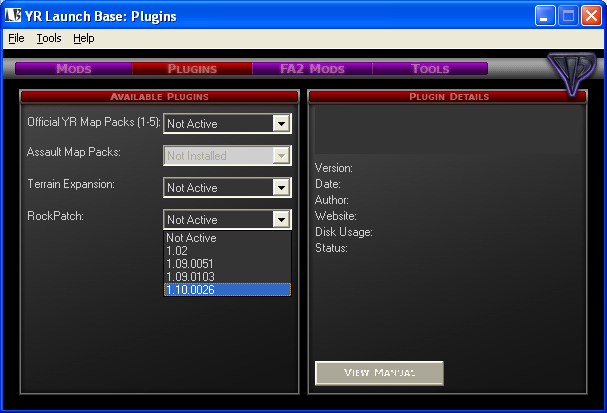Open the File menu
The image size is (607, 413).
[x=16, y=38]
